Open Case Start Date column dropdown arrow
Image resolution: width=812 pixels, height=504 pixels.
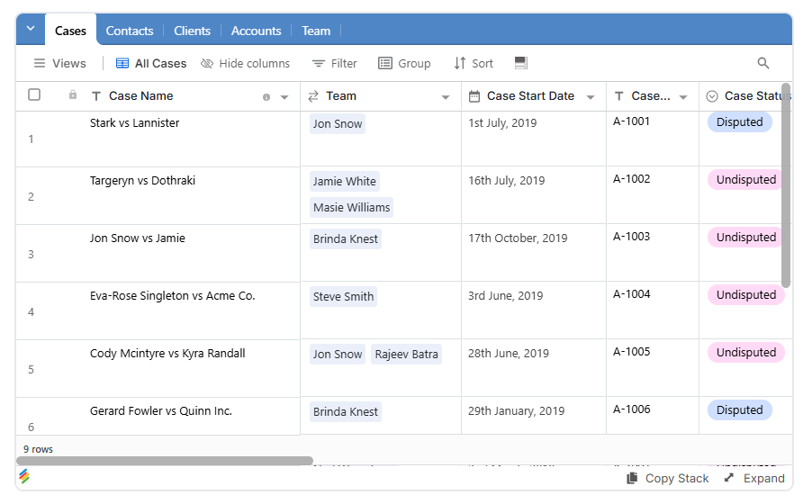coord(591,97)
